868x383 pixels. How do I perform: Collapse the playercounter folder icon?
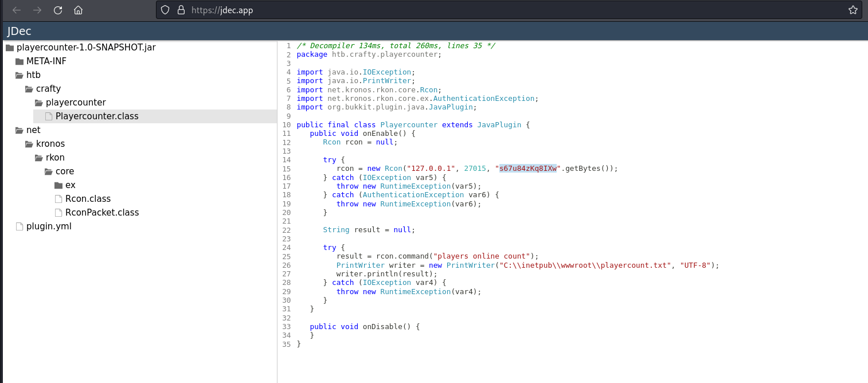click(x=39, y=103)
